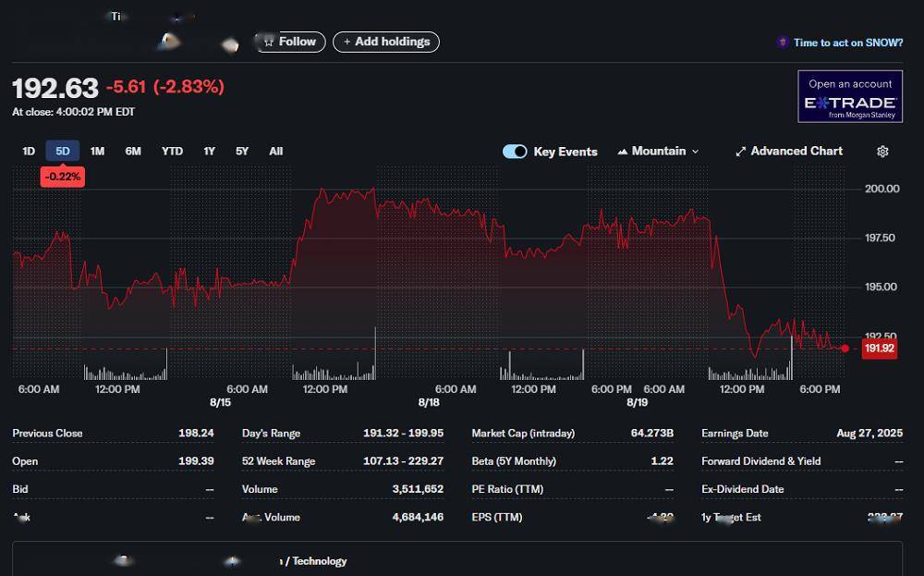Click the 8/18 date label on chart axis
Viewport: 924px width, 576px height.
point(429,403)
